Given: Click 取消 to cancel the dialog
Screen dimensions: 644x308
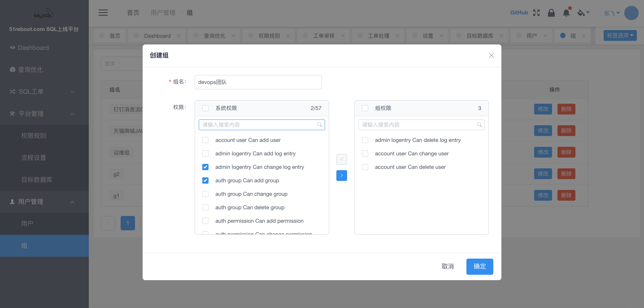Looking at the screenshot, I should [x=448, y=266].
